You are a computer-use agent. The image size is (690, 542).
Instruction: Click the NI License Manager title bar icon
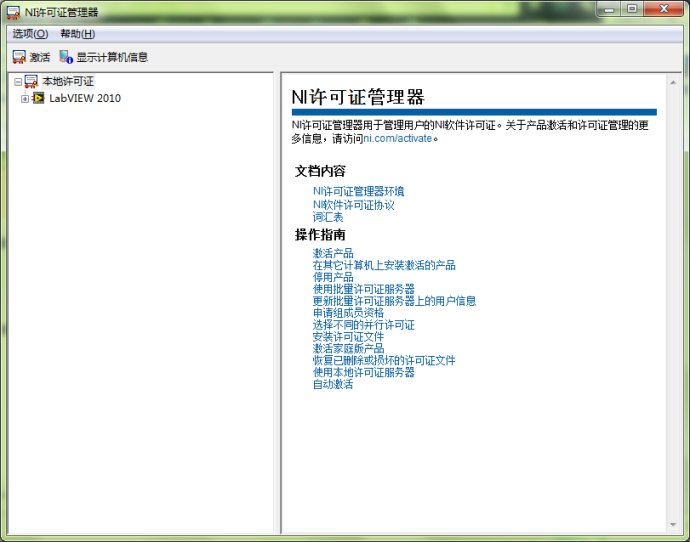tap(13, 12)
